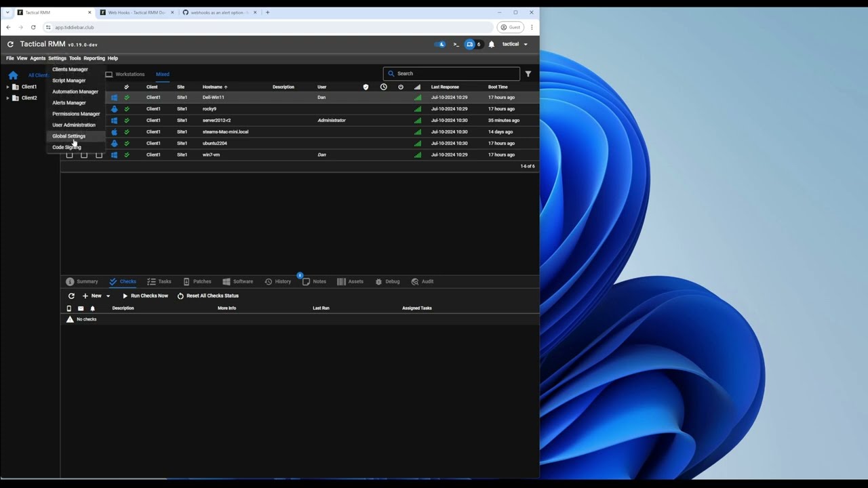This screenshot has height=488, width=868.
Task: Open the Assets tab
Action: [x=350, y=281]
